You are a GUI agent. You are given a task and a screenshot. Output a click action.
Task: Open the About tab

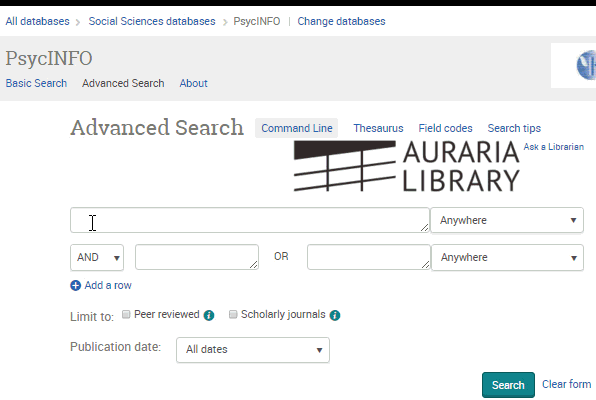[x=193, y=83]
